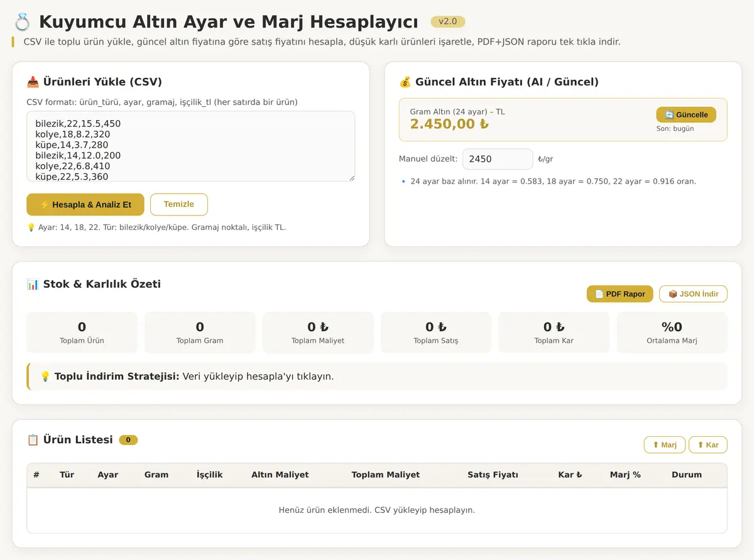Select the Toplam Kar stat card
This screenshot has width=754, height=560.
[554, 332]
